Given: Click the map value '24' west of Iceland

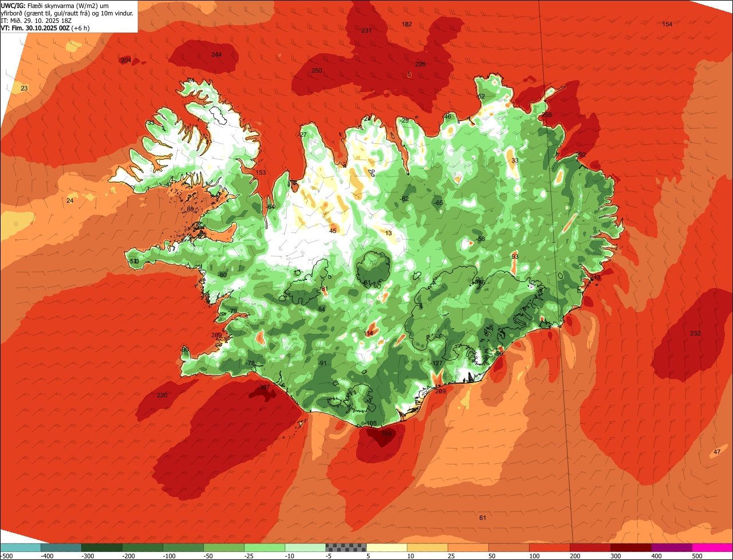Looking at the screenshot, I should 70,200.
